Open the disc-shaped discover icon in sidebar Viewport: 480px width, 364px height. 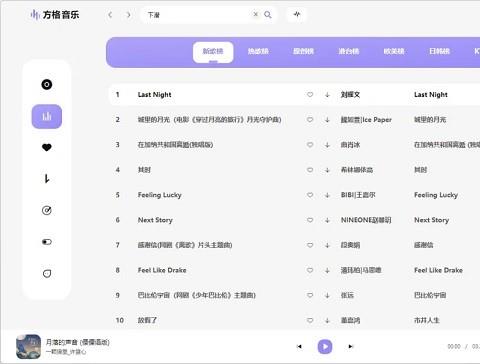coord(47,84)
